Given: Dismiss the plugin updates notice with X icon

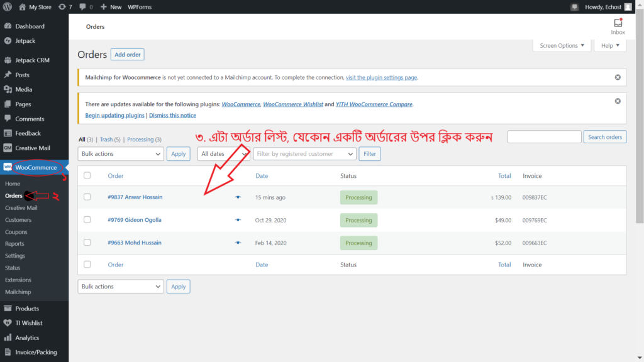Looking at the screenshot, I should tap(618, 101).
